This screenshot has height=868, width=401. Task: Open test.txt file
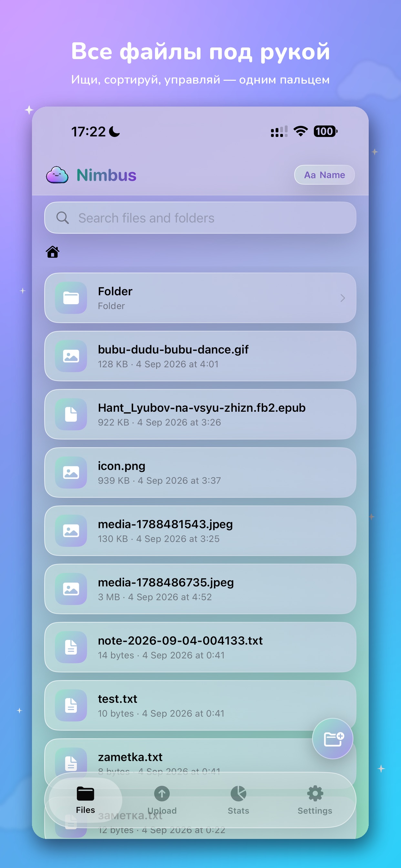tap(200, 706)
